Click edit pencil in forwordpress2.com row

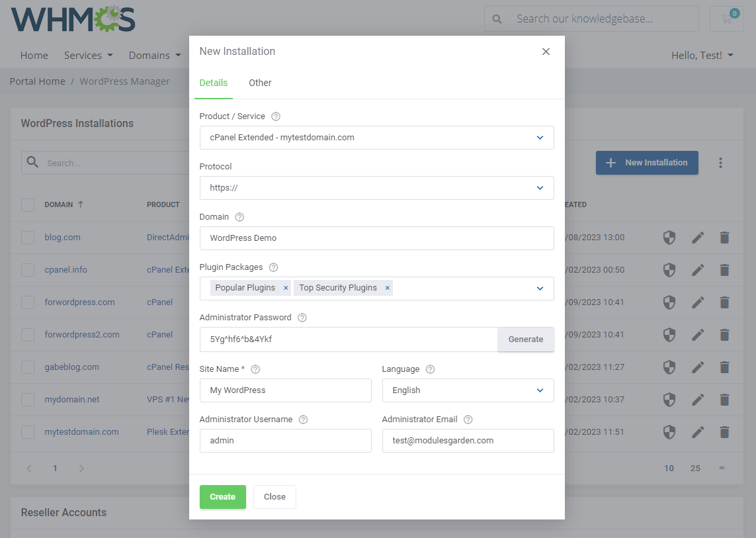tap(698, 334)
